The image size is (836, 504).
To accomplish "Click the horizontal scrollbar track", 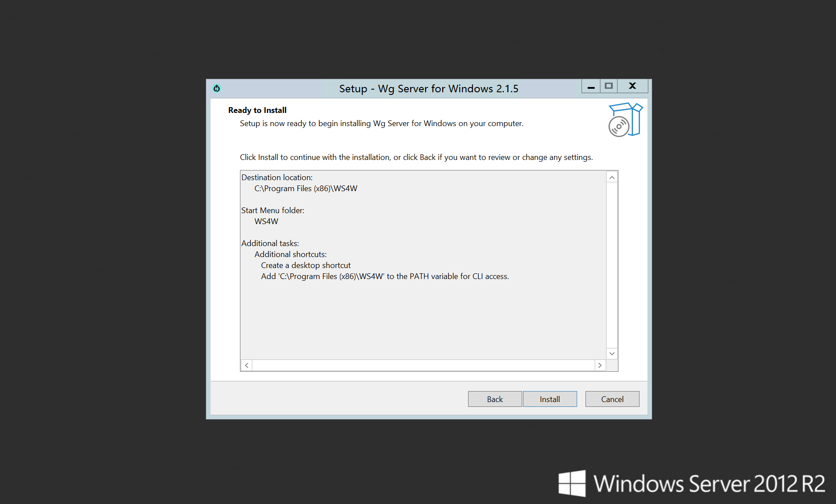I will click(x=423, y=365).
